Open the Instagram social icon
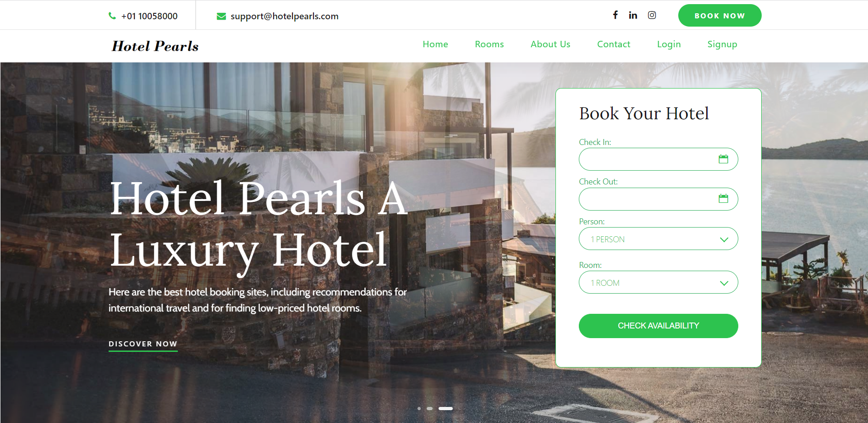Viewport: 868px width, 423px height. (652, 15)
